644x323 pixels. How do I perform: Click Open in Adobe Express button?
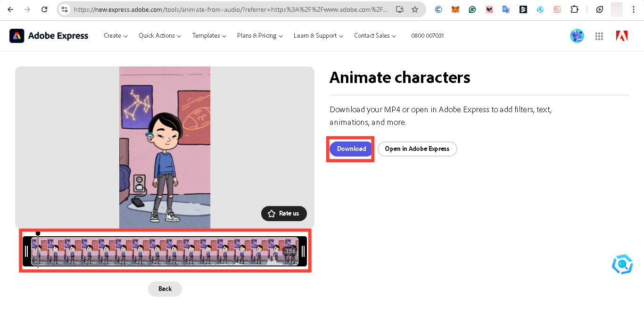click(x=417, y=149)
